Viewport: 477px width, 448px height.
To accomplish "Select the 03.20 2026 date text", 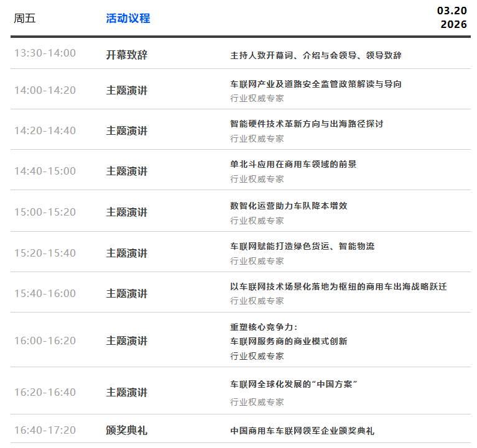I will [x=452, y=17].
